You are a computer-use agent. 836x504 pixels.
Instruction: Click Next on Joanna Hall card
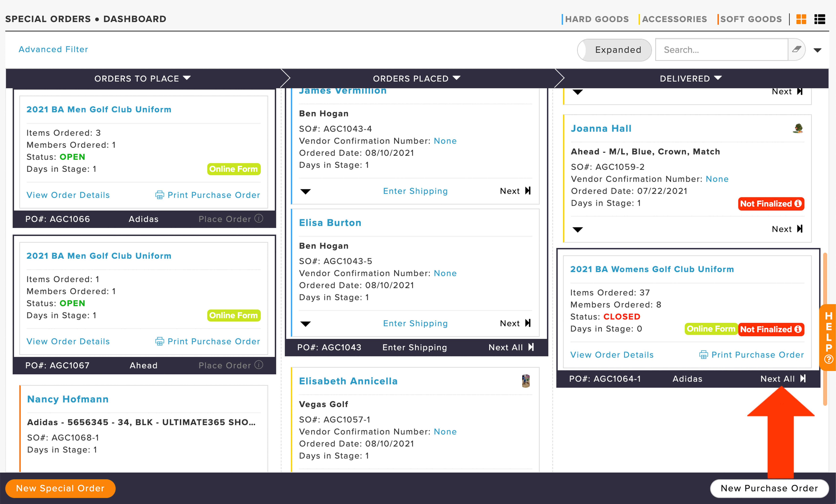pos(782,229)
